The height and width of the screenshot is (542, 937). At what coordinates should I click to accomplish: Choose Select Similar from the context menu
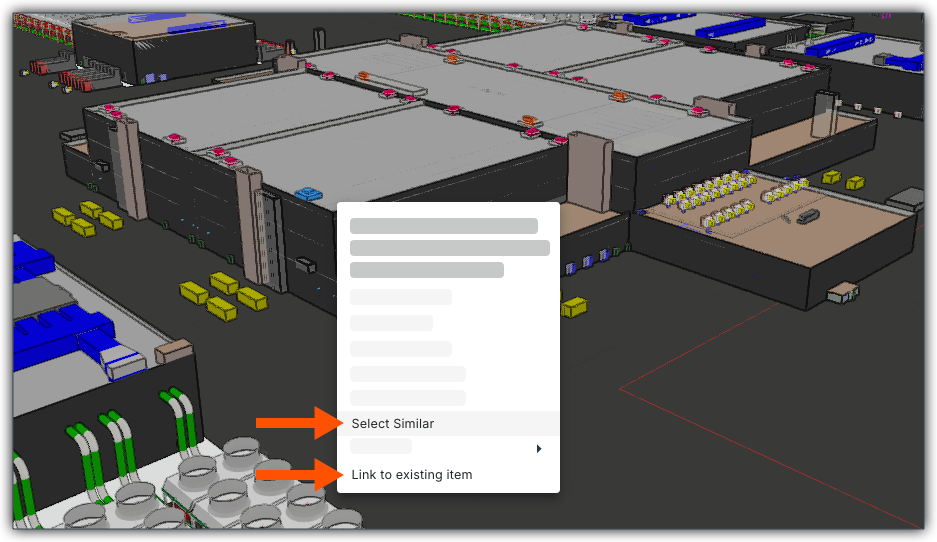(x=448, y=423)
